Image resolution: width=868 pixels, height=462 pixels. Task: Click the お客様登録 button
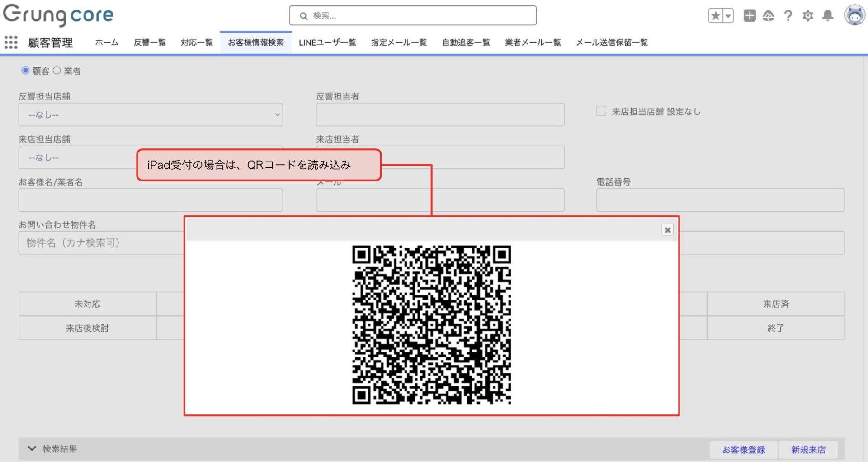pos(743,450)
